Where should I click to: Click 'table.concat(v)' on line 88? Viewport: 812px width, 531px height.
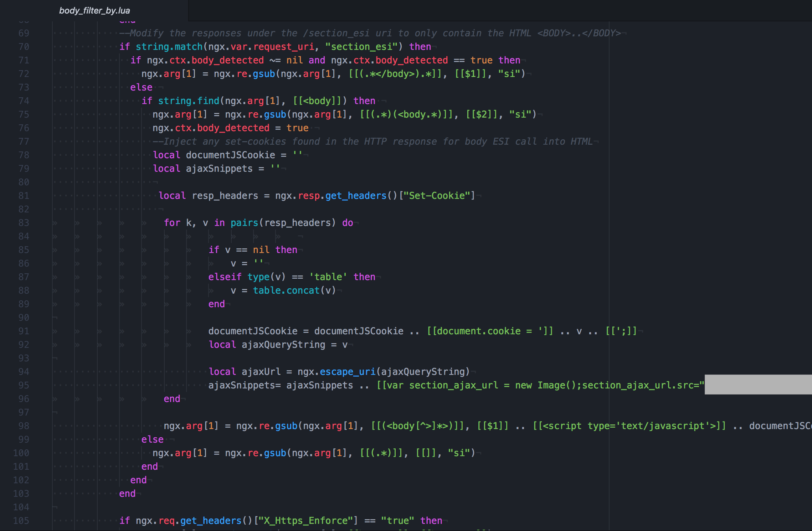(x=295, y=290)
